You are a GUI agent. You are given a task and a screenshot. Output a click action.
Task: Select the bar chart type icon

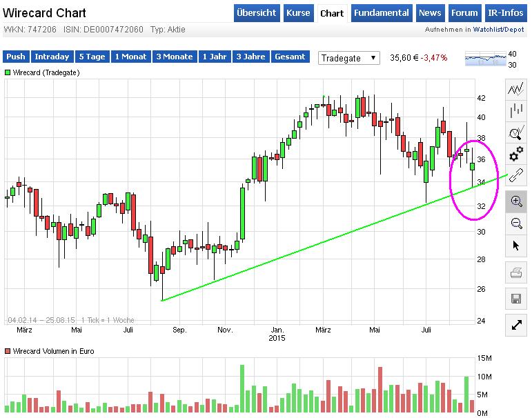click(516, 110)
